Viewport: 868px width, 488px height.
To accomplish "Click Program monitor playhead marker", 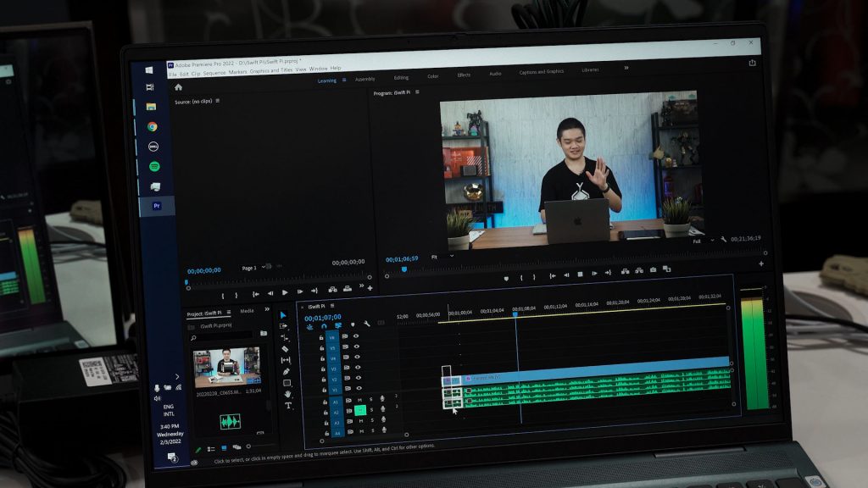I will pos(404,269).
